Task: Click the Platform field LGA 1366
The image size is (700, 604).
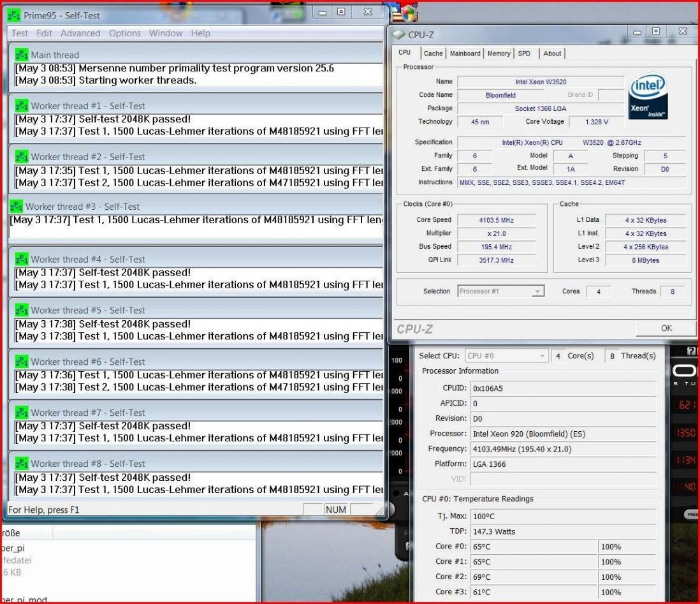Action: click(563, 464)
